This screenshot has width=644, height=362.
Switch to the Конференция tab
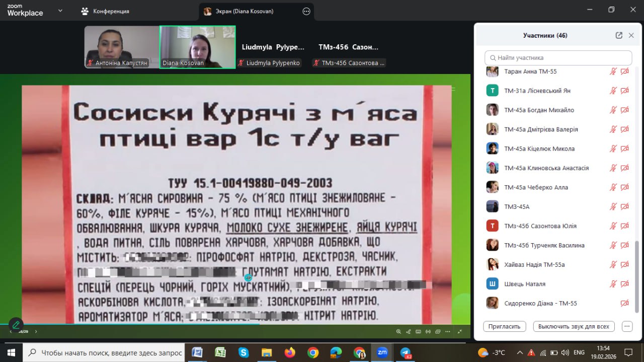(106, 11)
